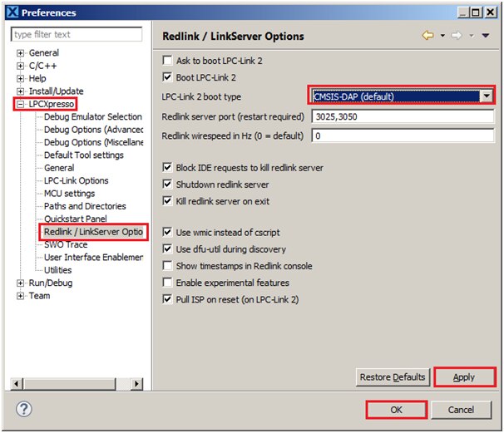This screenshot has height=433, width=504.
Task: Click the type filter text field
Action: pyautogui.click(x=77, y=34)
